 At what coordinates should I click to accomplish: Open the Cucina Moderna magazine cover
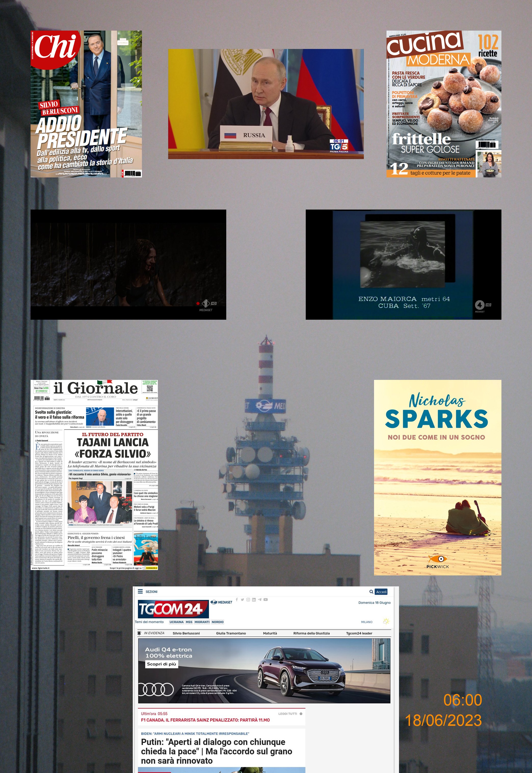click(x=444, y=104)
